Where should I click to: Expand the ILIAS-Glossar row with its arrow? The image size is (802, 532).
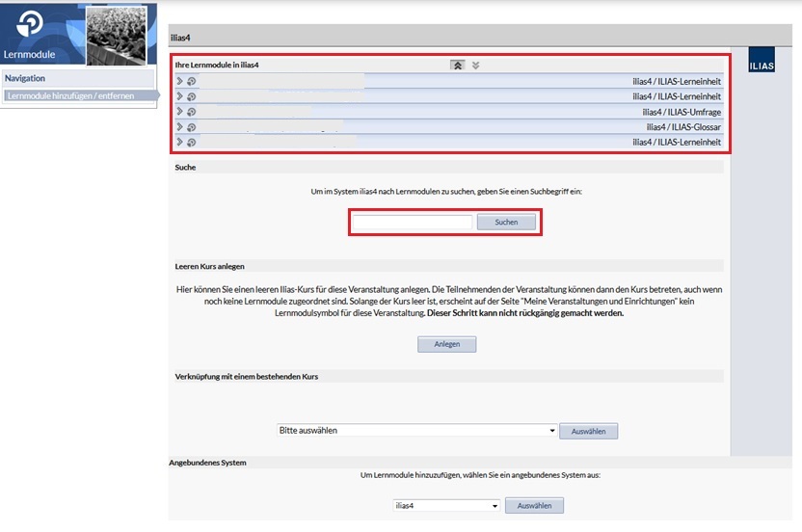click(179, 127)
